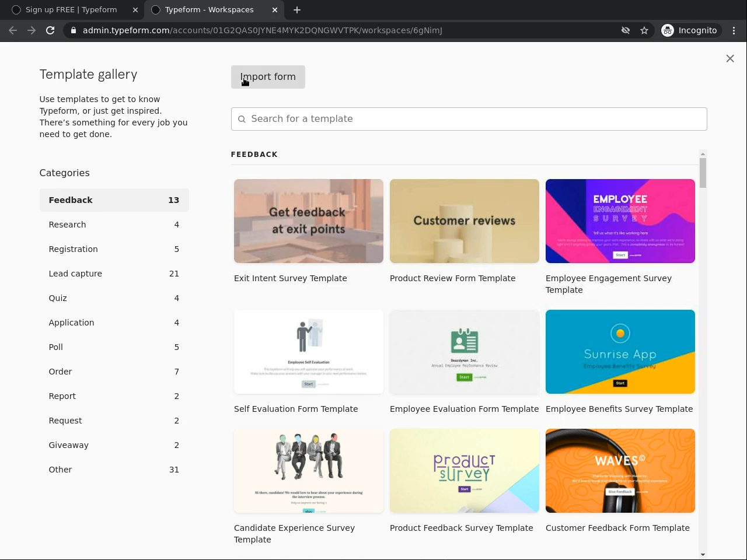Open Chrome three-dot menu
Screen dimensions: 747x560
[734, 30]
